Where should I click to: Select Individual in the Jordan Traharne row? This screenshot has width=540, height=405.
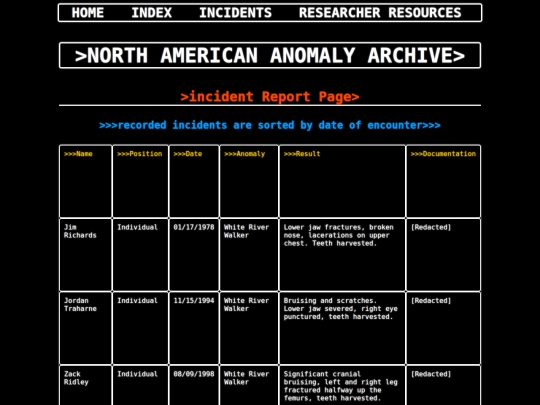[137, 301]
